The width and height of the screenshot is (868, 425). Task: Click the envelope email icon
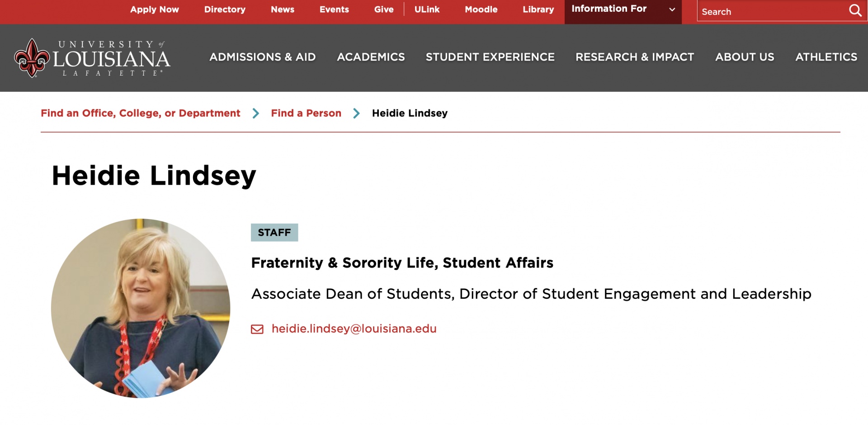click(x=257, y=329)
